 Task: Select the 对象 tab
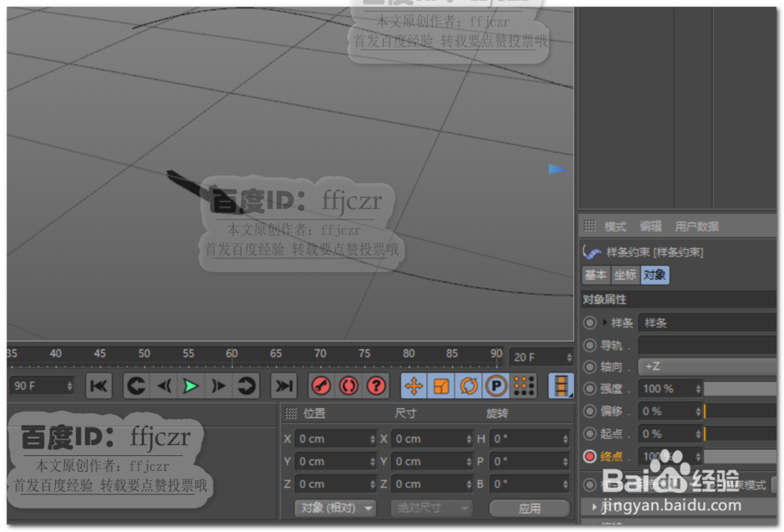pyautogui.click(x=655, y=275)
